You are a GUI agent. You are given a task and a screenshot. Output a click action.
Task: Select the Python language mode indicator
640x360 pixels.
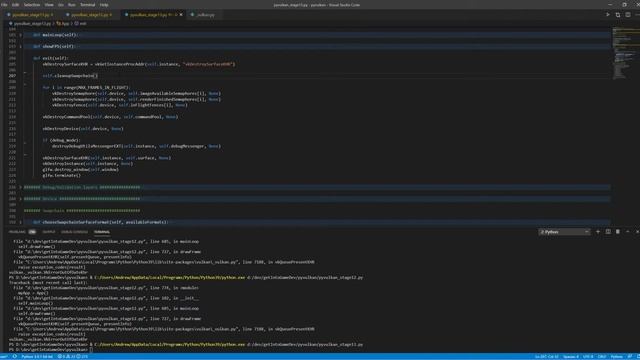[616, 357]
